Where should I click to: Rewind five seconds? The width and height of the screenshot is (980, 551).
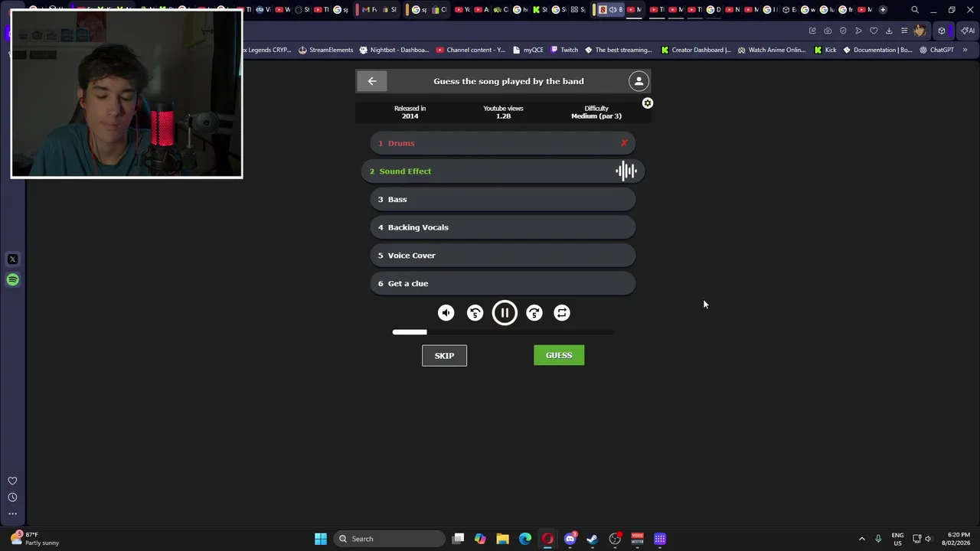click(475, 313)
